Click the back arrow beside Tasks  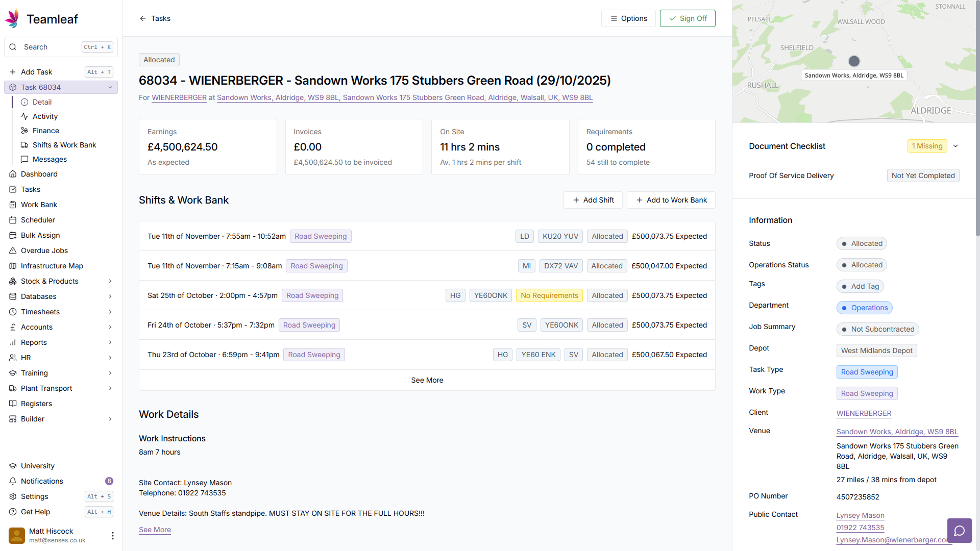pyautogui.click(x=143, y=18)
